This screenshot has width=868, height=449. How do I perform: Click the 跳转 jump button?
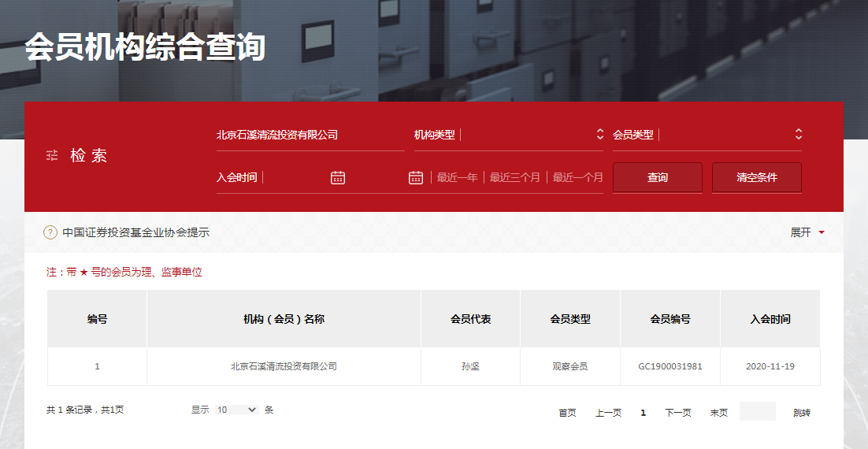pos(802,413)
